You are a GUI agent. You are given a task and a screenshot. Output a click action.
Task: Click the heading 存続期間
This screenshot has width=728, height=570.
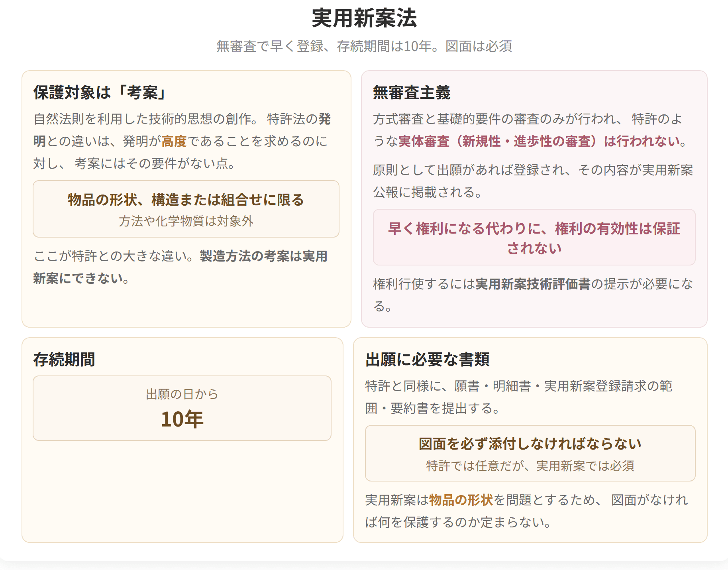(x=64, y=360)
